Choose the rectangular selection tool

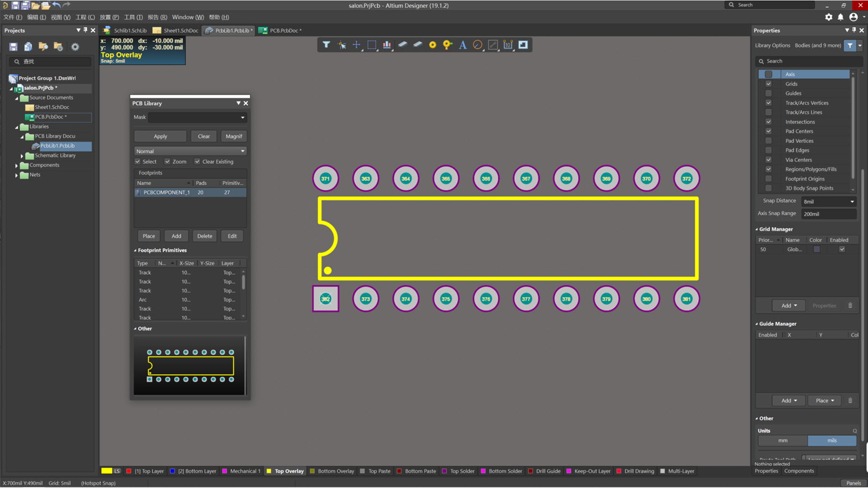pos(371,45)
